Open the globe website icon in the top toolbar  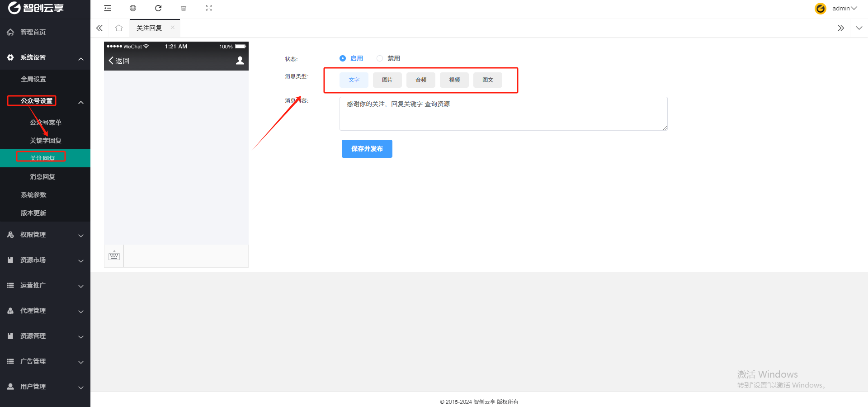[x=133, y=8]
